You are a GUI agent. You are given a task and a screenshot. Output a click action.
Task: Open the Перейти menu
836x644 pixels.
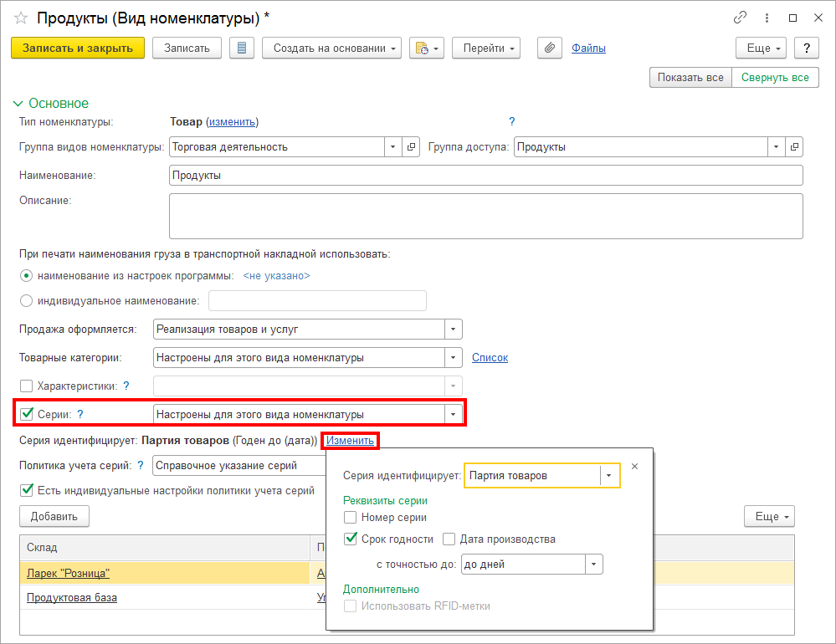point(485,48)
